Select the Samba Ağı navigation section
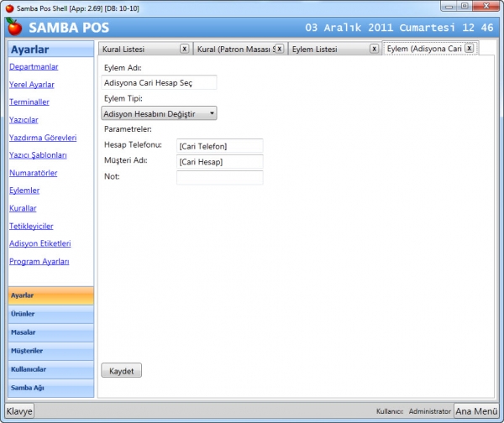Screen dimensions: 504x423 tap(51, 388)
